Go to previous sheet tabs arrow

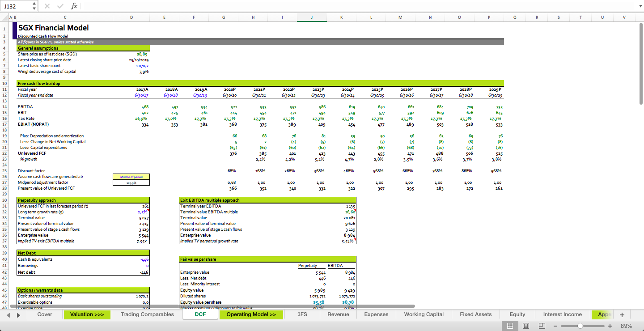[x=9, y=315]
